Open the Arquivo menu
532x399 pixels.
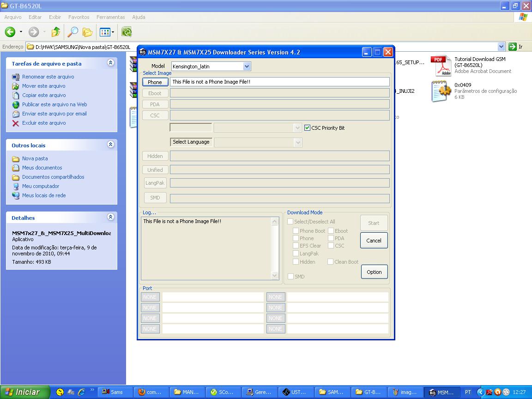tap(13, 17)
